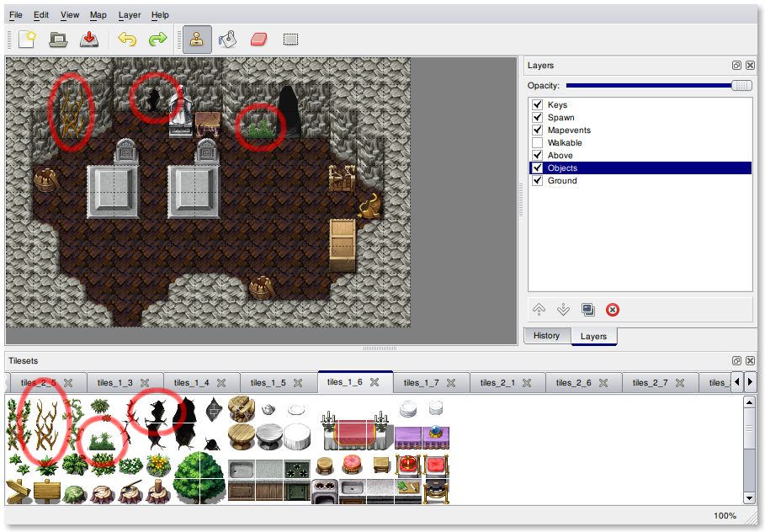
Task: Remove the selected layer with the red X icon
Action: [613, 310]
